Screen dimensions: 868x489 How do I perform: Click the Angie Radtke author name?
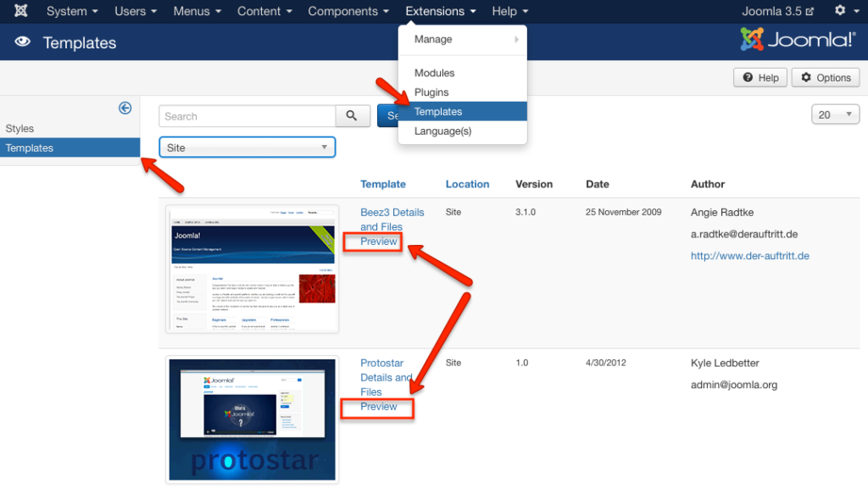(722, 213)
